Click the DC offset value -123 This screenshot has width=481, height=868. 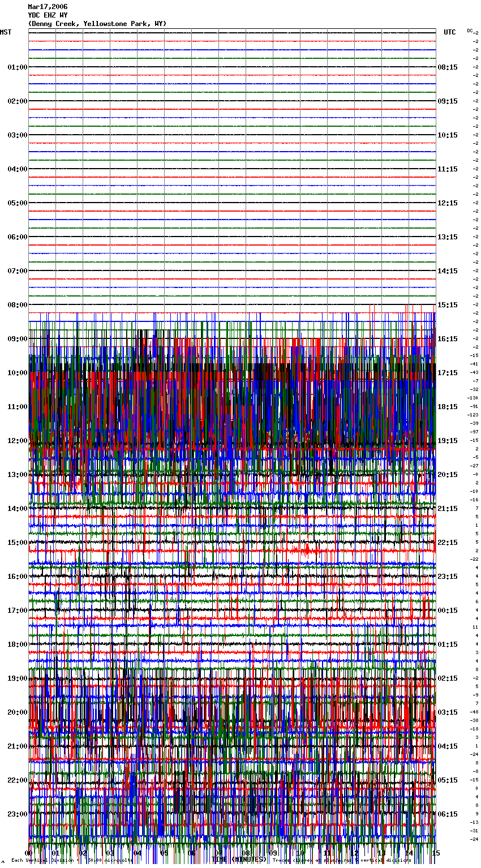pos(473,415)
